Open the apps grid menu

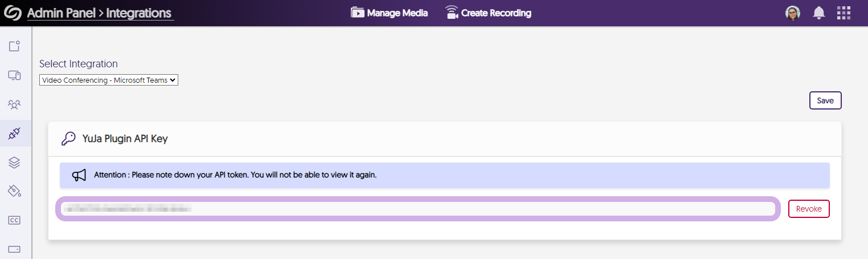click(x=844, y=13)
